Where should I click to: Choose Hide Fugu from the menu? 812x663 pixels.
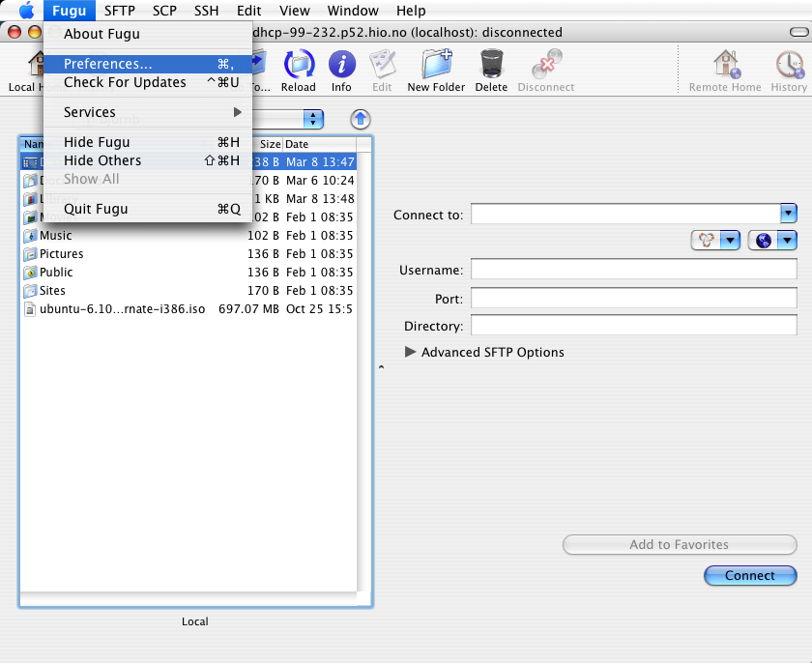(148, 142)
